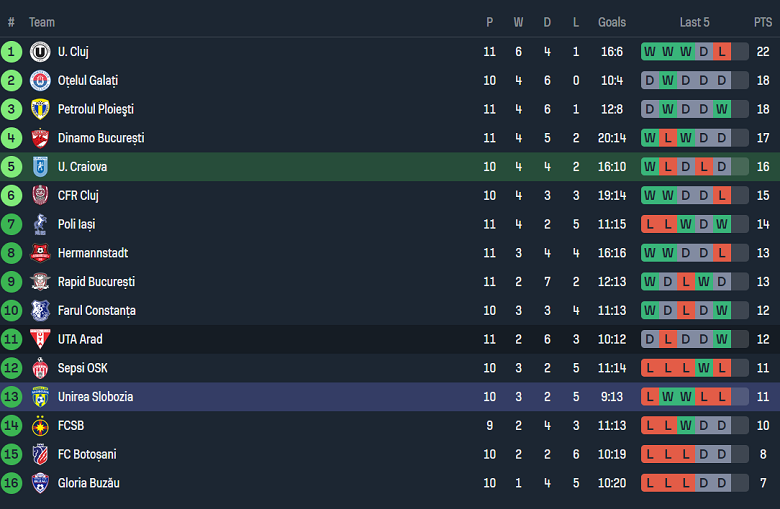Click the Gloria Buzău team logo
780x509 pixels.
[40, 483]
